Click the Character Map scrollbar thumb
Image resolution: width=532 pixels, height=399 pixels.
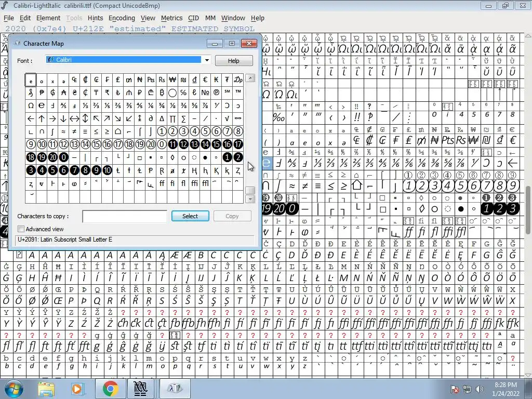point(250,190)
